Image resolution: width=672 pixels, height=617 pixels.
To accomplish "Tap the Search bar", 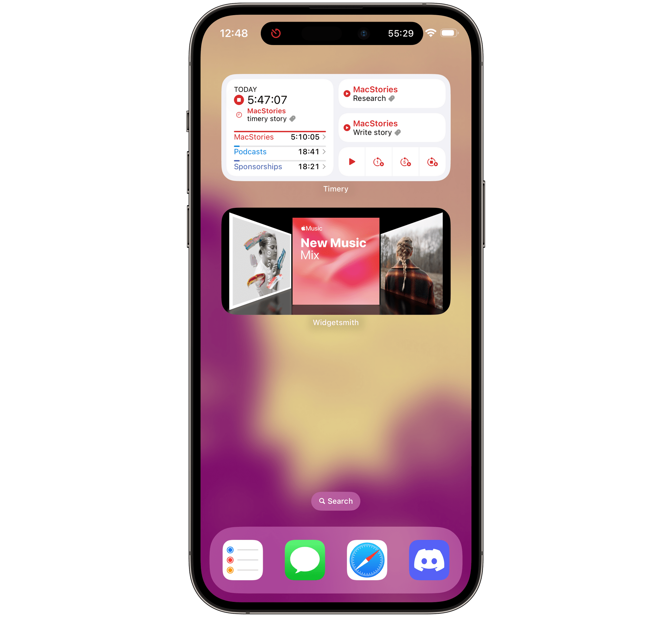I will click(336, 500).
